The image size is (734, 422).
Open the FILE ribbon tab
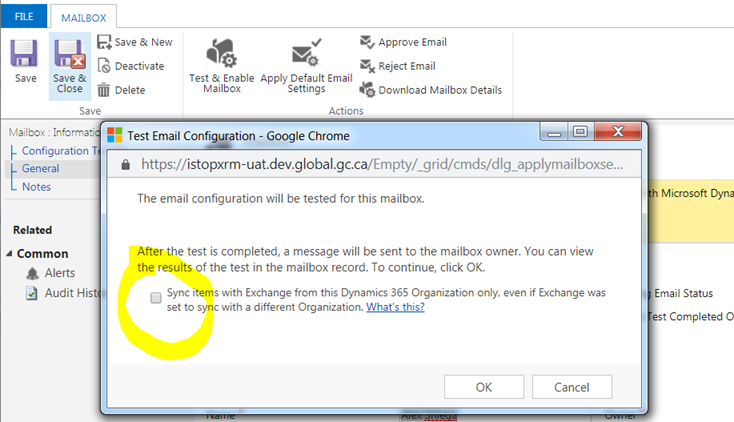point(24,16)
